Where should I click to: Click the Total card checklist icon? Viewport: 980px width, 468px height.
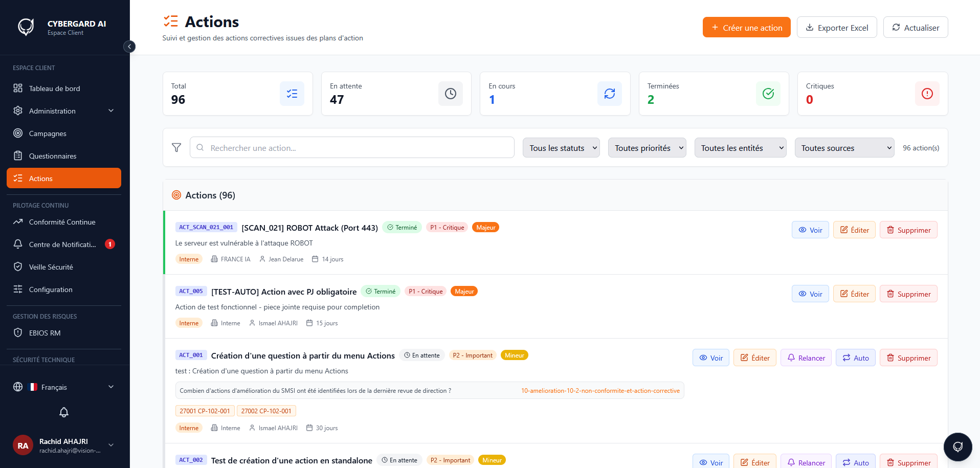click(292, 94)
